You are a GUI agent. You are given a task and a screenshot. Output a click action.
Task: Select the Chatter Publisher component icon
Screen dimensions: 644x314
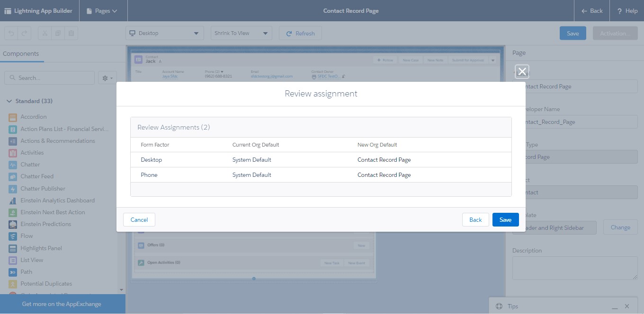(x=12, y=188)
